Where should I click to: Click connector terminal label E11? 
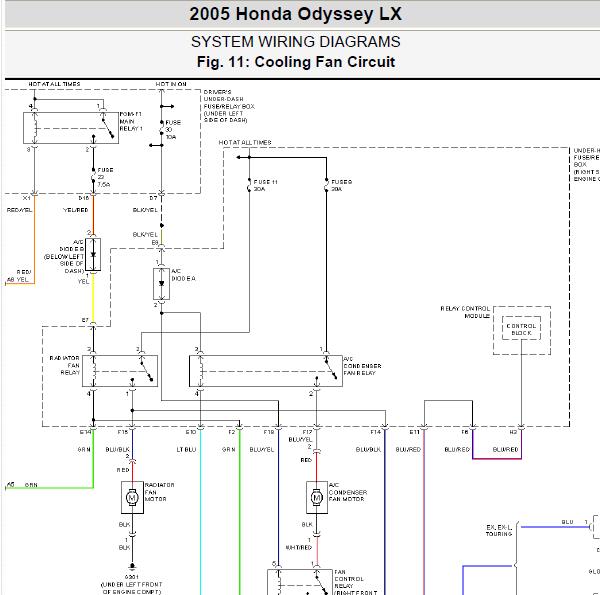(x=414, y=432)
